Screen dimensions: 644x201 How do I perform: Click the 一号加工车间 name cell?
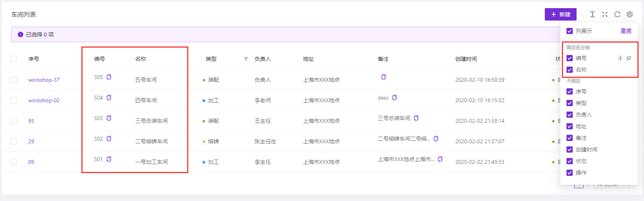click(x=152, y=162)
